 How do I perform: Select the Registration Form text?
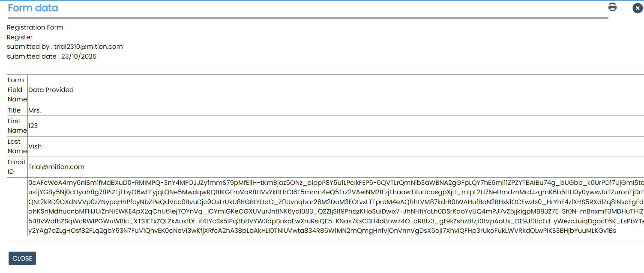click(x=35, y=27)
